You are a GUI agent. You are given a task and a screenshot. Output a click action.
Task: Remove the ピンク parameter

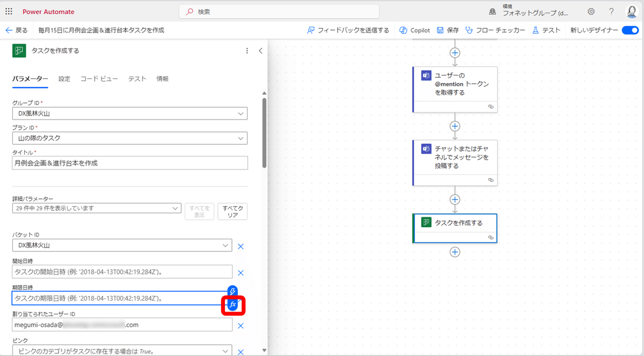240,352
